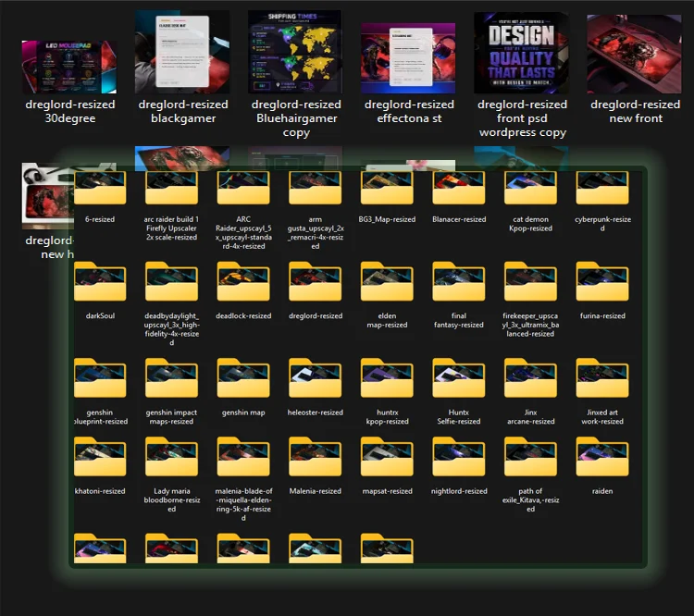Click the 'mapsat-resized' folder label

click(388, 491)
